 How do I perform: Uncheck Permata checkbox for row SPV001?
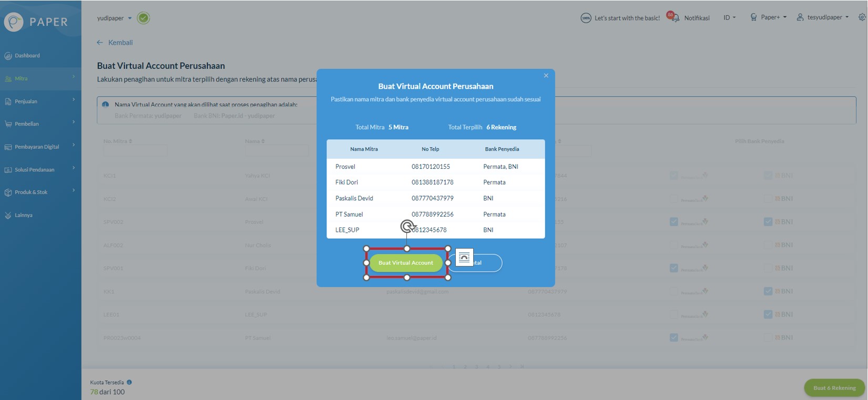click(674, 268)
